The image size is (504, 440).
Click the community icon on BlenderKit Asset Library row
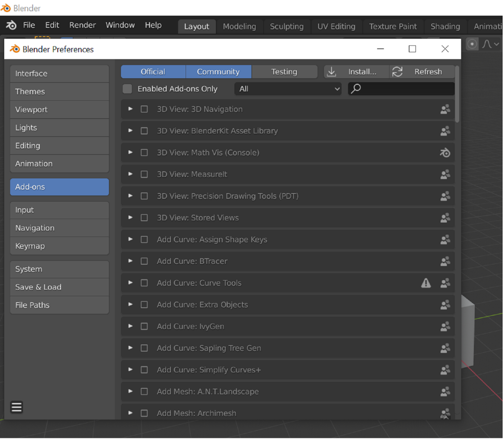point(445,131)
